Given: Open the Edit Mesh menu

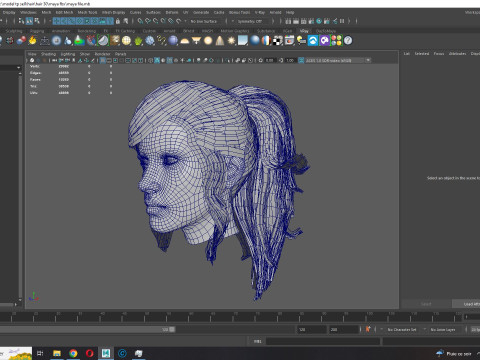Looking at the screenshot, I should point(64,12).
